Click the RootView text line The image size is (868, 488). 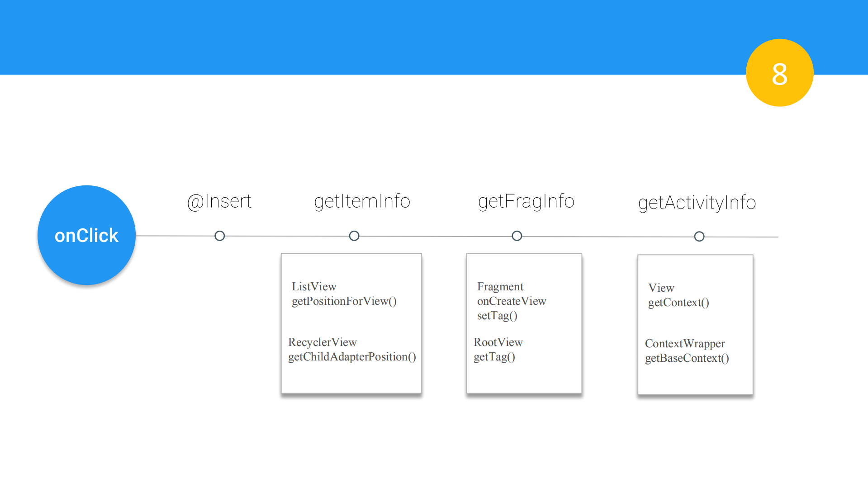(498, 342)
